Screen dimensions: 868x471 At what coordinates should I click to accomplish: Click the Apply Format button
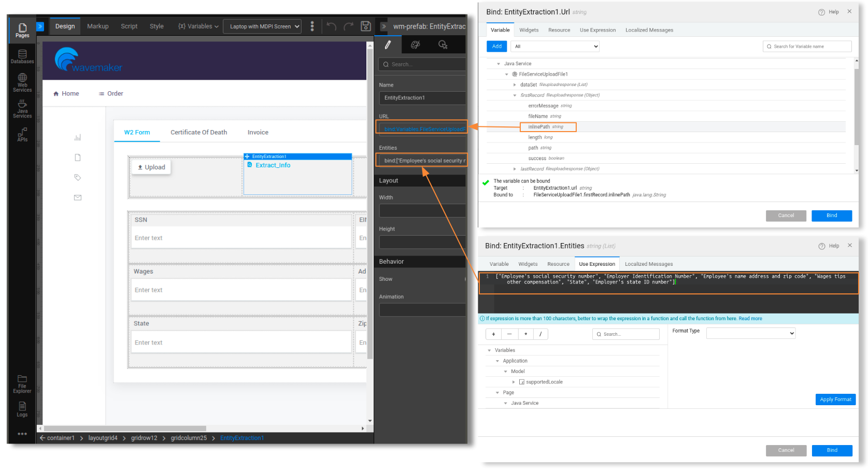click(x=835, y=399)
